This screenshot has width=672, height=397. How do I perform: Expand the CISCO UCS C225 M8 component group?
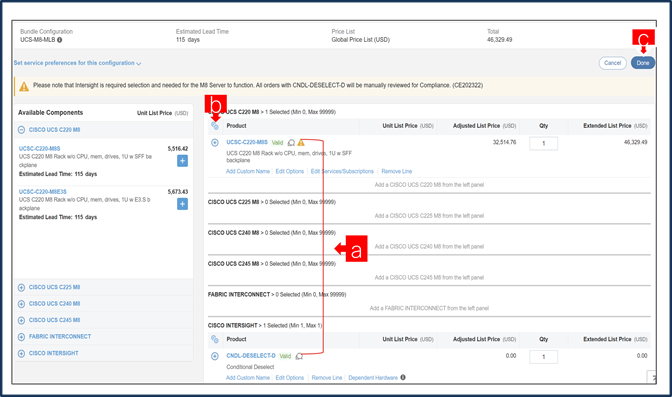point(21,287)
